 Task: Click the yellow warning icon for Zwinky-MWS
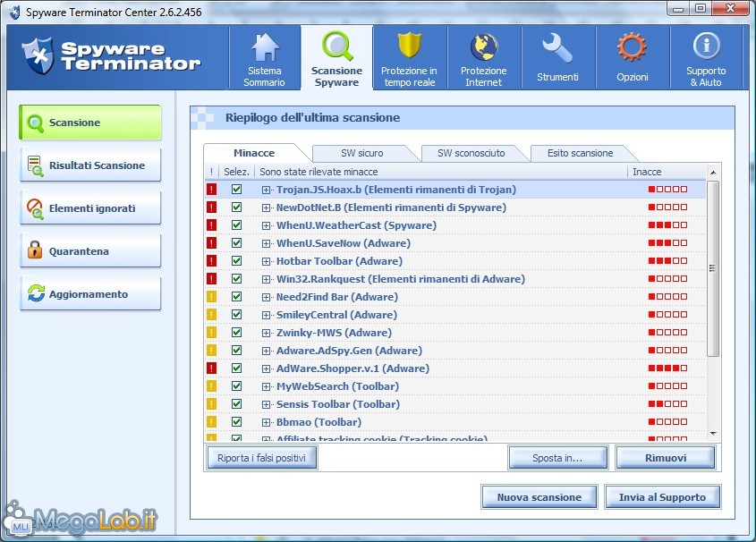pos(211,333)
